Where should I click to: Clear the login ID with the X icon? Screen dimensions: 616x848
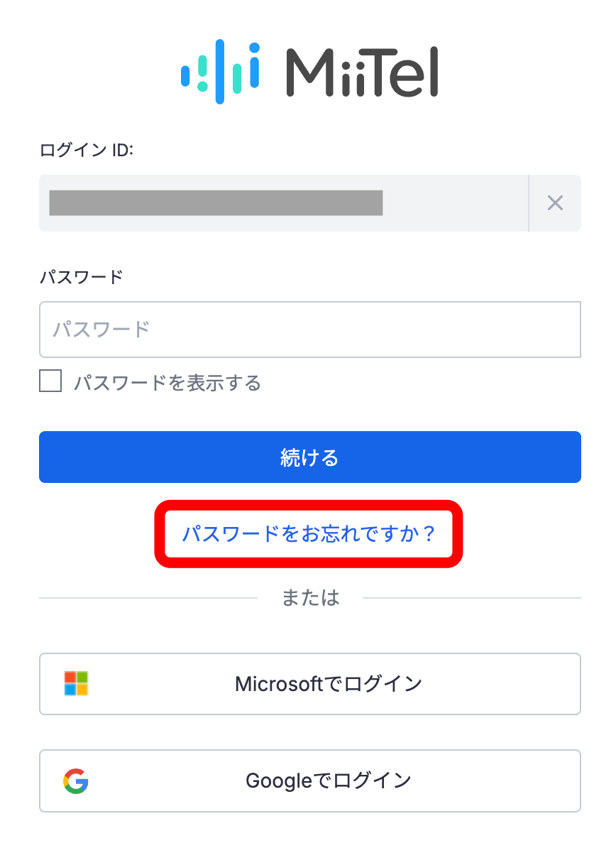[x=555, y=203]
